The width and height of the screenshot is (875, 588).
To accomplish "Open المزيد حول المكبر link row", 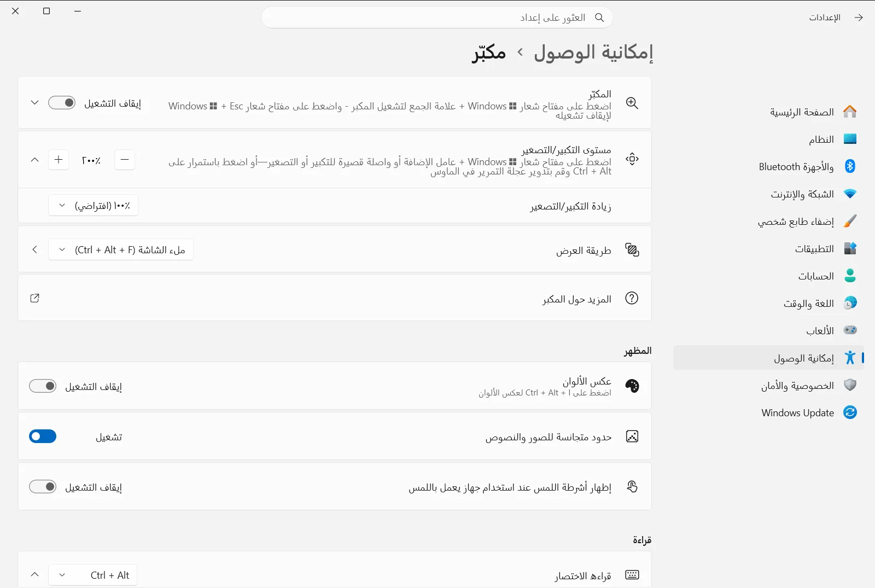I will click(335, 298).
